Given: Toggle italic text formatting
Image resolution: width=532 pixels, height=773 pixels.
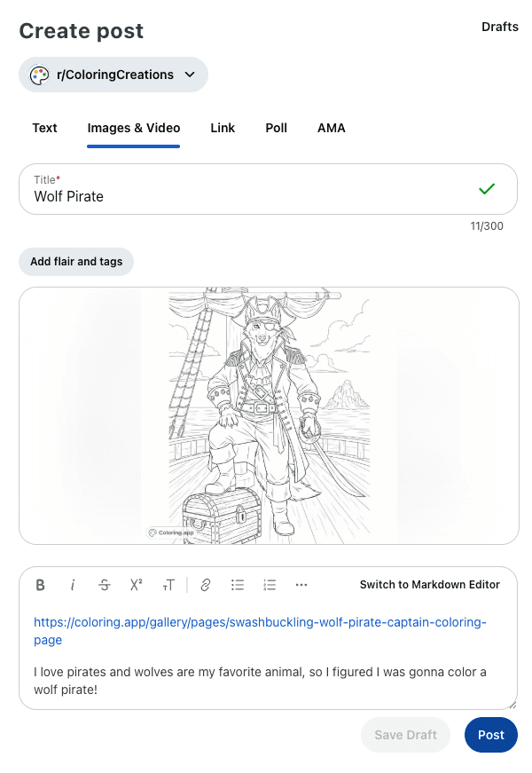Looking at the screenshot, I should pos(73,585).
